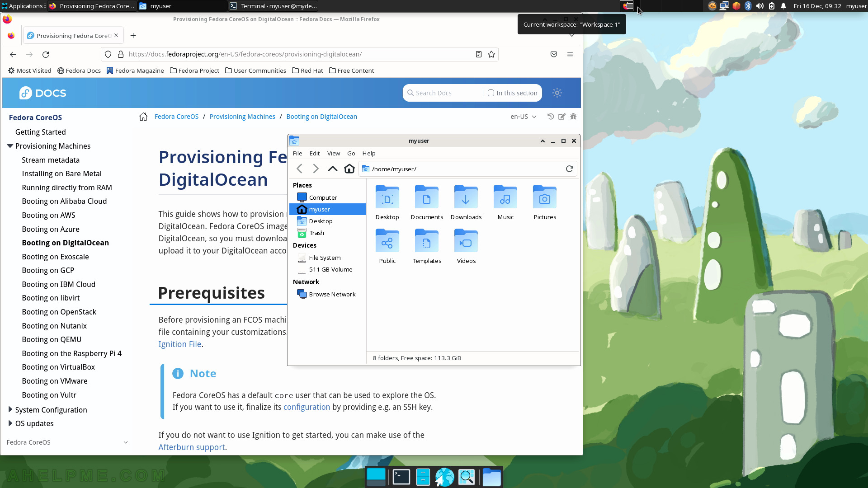Open Provisioning Machines breadcrumb link

click(x=242, y=117)
